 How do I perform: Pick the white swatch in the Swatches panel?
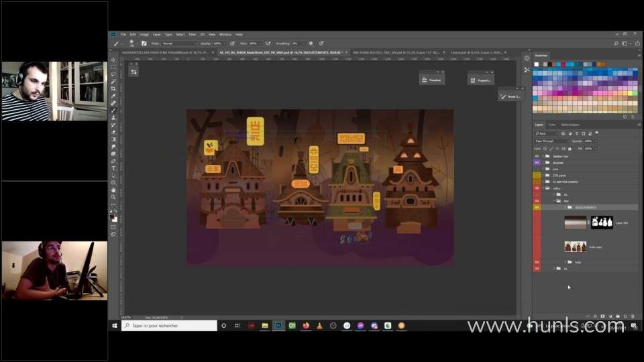[536, 64]
